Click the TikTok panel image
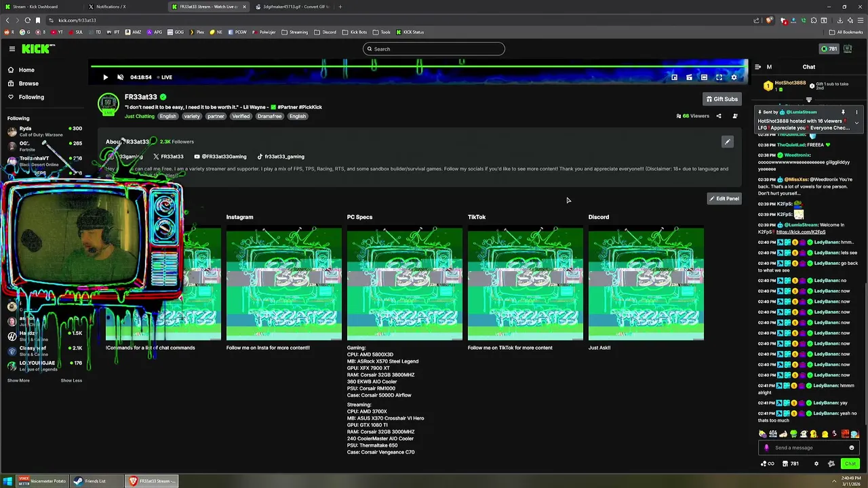Viewport: 868px width, 488px height. click(526, 284)
